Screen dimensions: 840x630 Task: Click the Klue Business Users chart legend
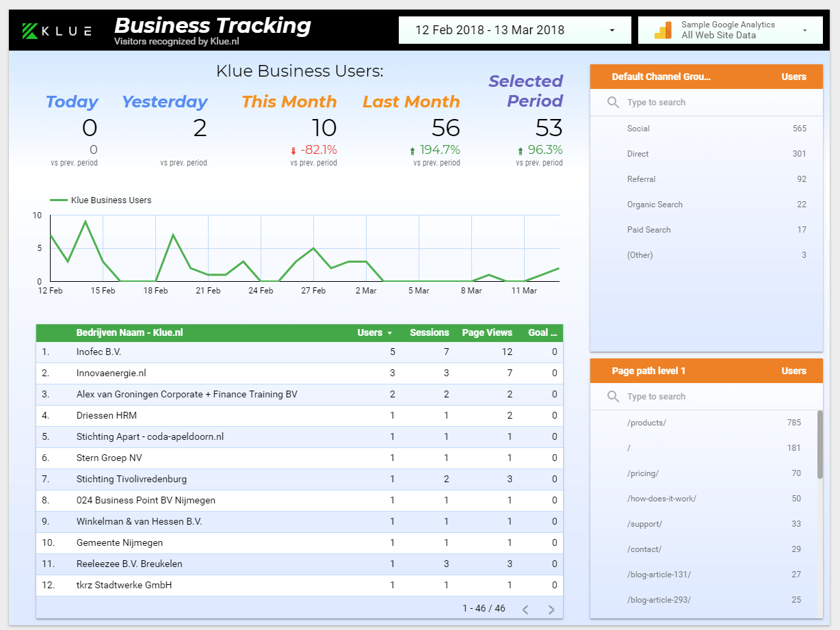click(x=101, y=200)
